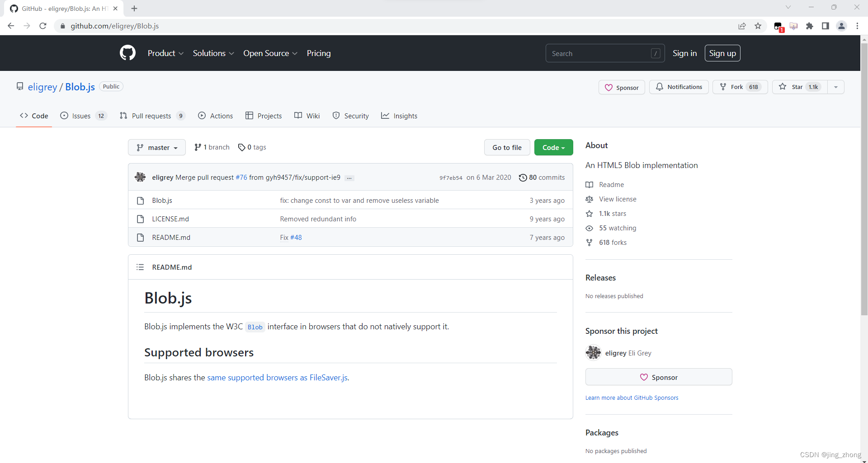Toggle the browser side panel icon
The image size is (868, 463).
[826, 26]
